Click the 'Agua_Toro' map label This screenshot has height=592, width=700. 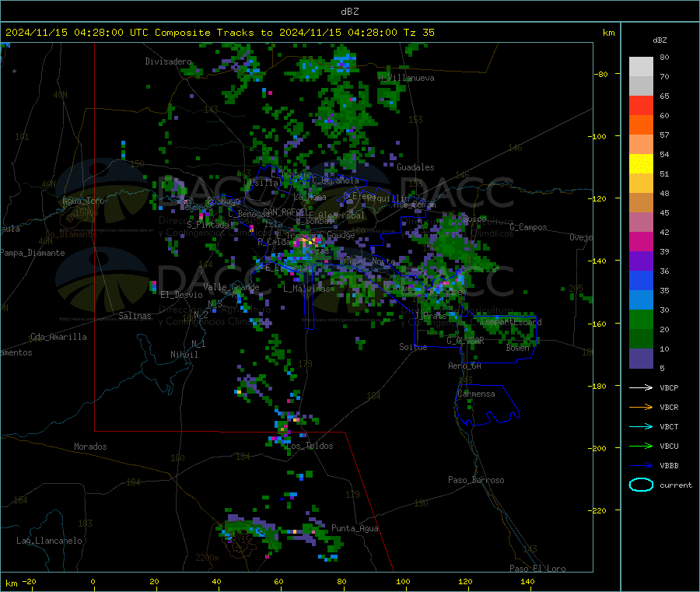83,201
